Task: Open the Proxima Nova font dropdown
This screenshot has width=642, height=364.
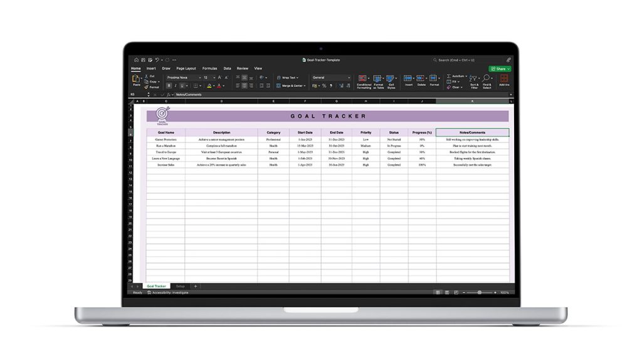Action: point(183,78)
